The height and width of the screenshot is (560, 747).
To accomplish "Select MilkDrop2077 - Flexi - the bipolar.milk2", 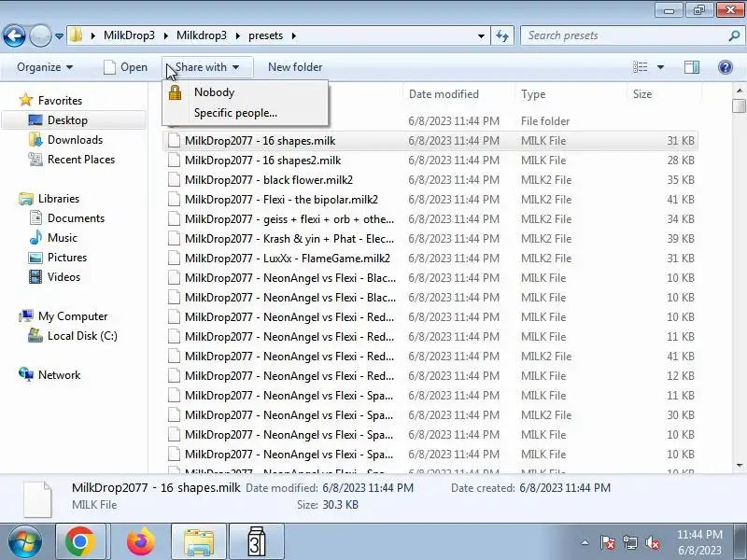I will (x=430, y=199).
